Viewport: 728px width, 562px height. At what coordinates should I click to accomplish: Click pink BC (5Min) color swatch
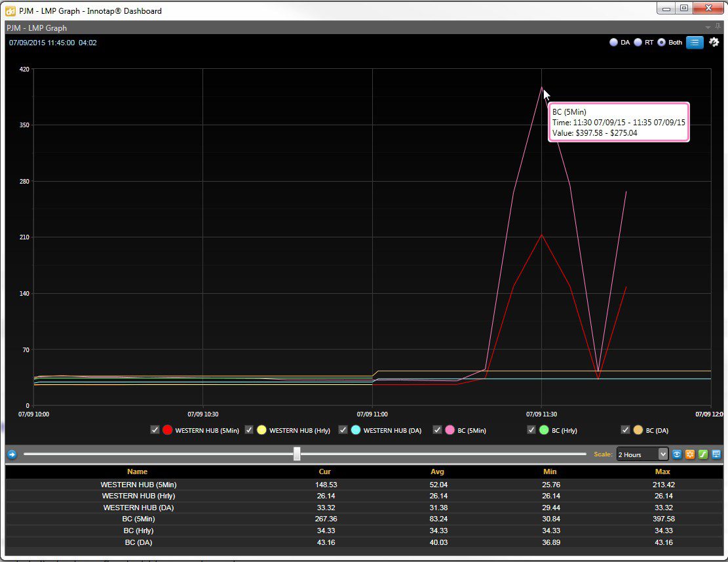450,430
